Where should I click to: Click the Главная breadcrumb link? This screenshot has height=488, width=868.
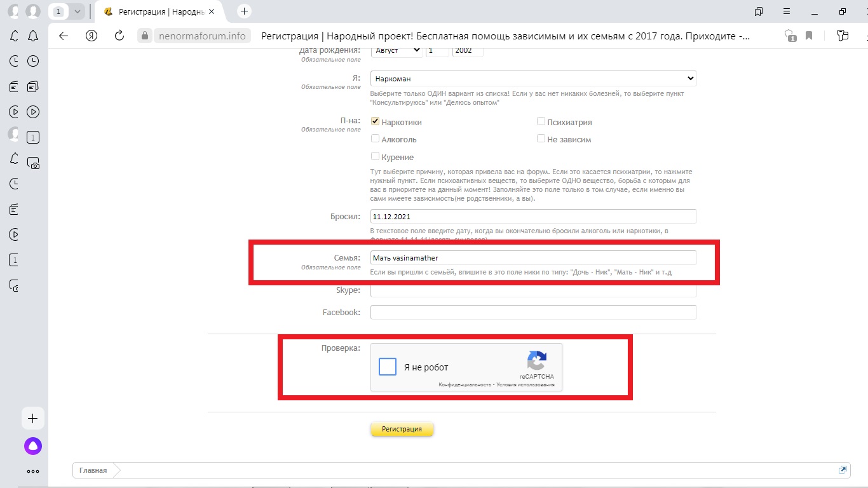(93, 470)
